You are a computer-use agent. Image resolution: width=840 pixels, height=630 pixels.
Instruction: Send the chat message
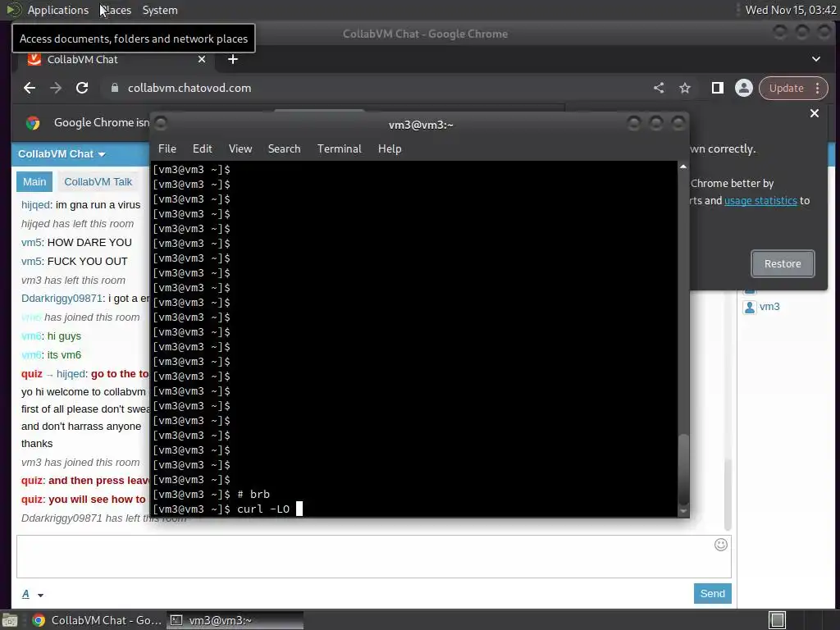coord(713,594)
